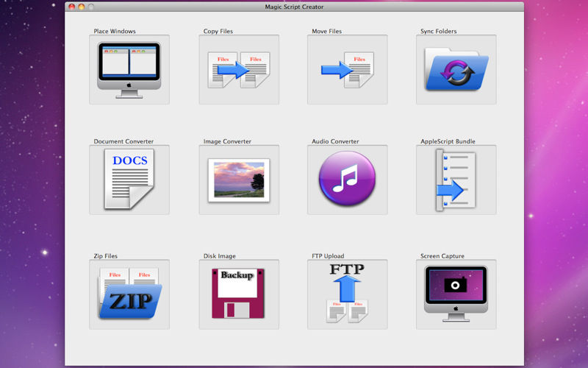
Task: Open the Screen Capture camera icon
Action: tap(456, 294)
